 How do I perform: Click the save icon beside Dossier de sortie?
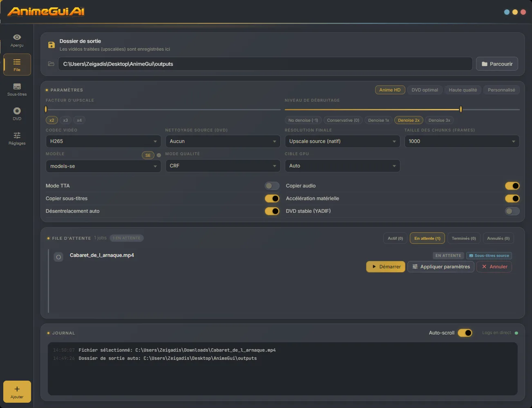pyautogui.click(x=51, y=45)
